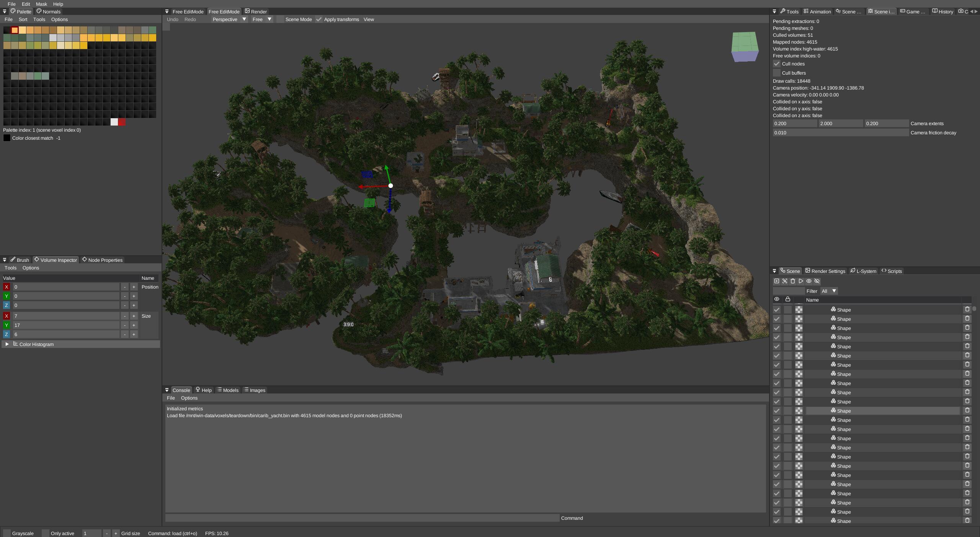Toggle the lock checkbox of the highlighted Shape row
Screen dimensions: 980x537
[x=787, y=411]
